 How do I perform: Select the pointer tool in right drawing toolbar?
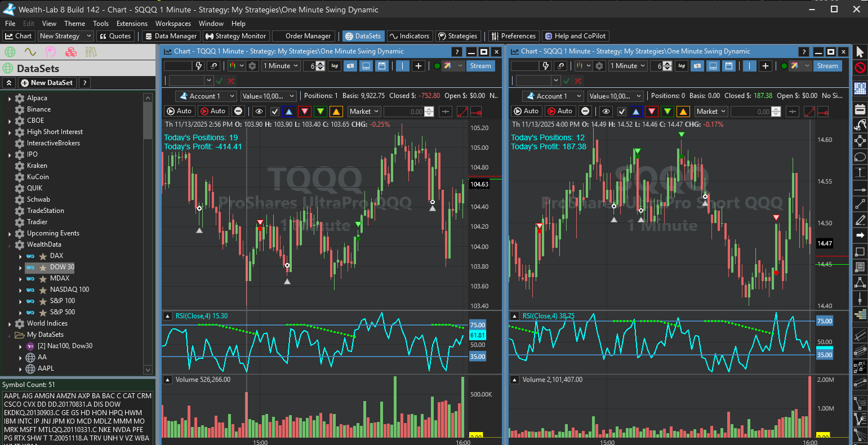(860, 51)
